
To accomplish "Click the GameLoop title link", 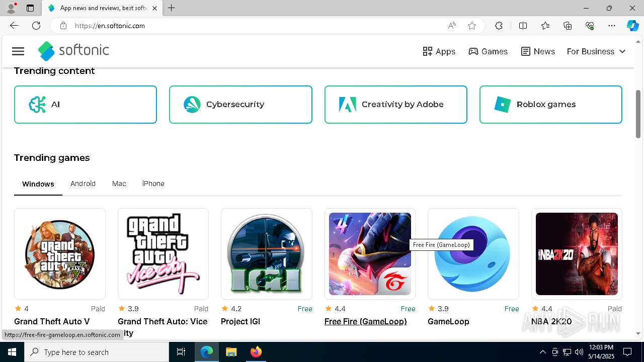I will pyautogui.click(x=448, y=322).
